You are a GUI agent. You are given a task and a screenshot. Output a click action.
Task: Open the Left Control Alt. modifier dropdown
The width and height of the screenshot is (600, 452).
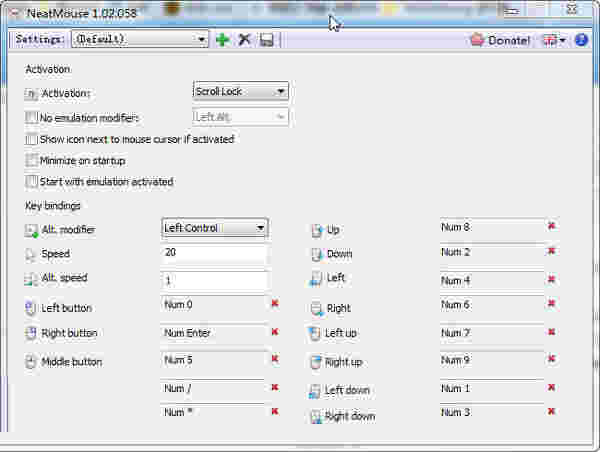(x=215, y=228)
